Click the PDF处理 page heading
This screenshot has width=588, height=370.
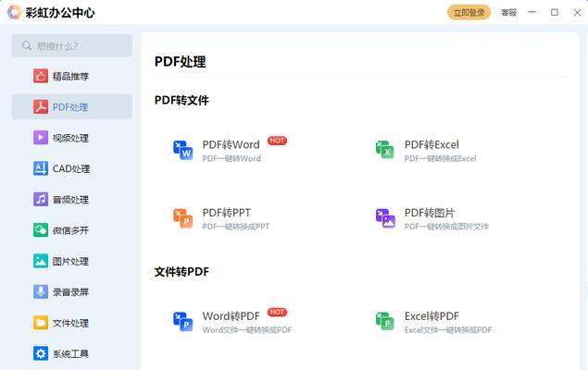pos(180,61)
